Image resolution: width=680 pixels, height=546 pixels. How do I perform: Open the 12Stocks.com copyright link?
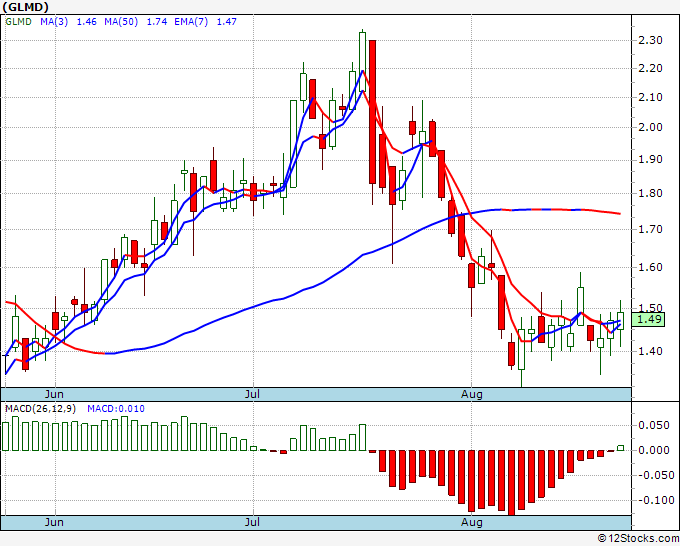pos(638,539)
